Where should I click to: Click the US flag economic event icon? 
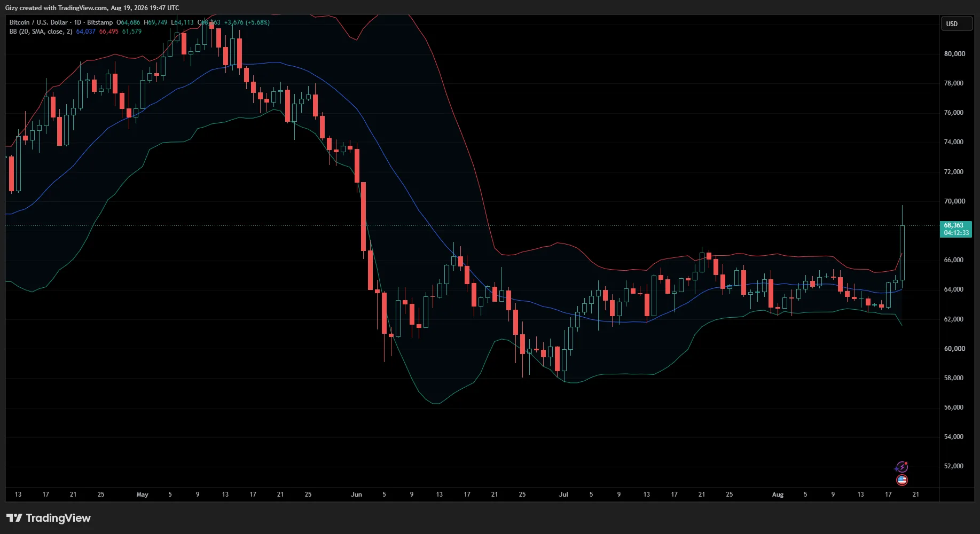(x=902, y=480)
